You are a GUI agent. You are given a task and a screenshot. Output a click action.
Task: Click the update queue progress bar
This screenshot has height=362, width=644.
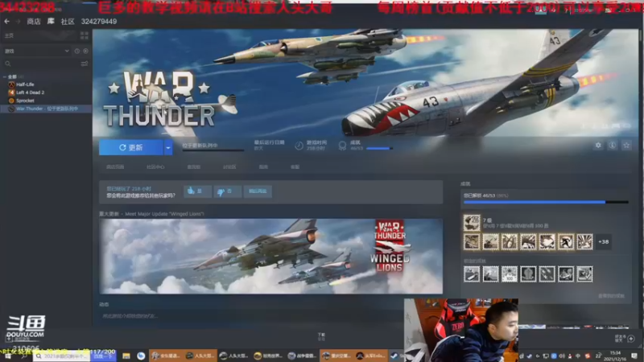(213, 150)
